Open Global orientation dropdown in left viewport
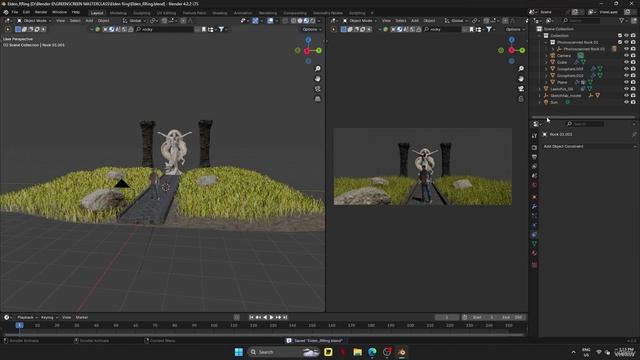Screen dimensions: 640x360 click(x=134, y=21)
